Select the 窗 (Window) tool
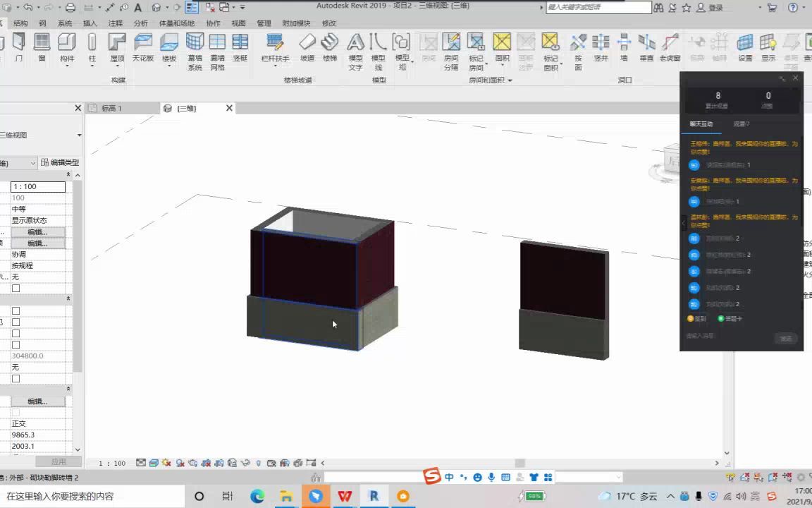Viewport: 812px width, 508px height. coord(40,49)
